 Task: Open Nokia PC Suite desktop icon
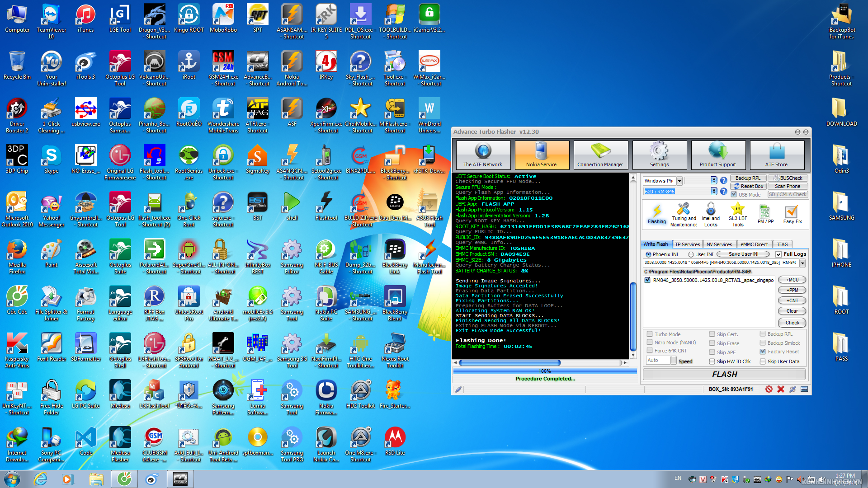[326, 304]
